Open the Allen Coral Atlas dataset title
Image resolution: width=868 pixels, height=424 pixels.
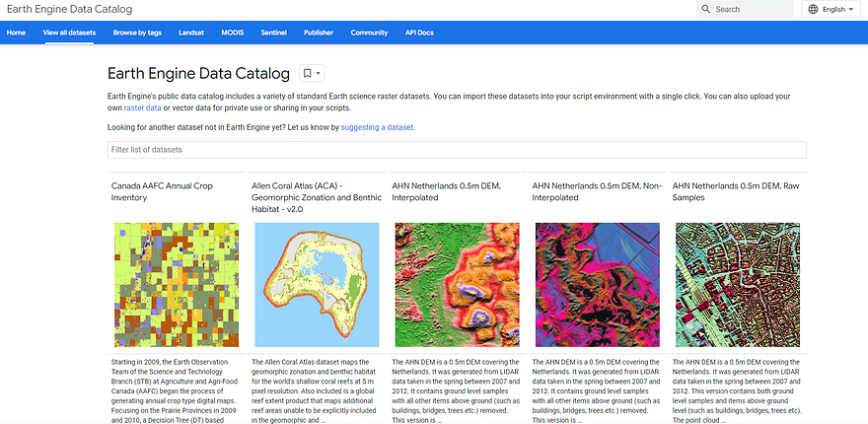coord(317,197)
